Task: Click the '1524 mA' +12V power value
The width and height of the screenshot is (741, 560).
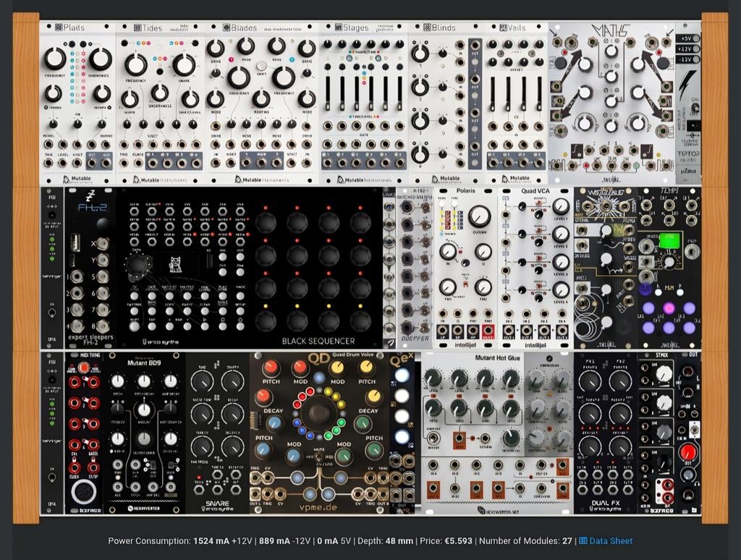Action: coord(211,540)
